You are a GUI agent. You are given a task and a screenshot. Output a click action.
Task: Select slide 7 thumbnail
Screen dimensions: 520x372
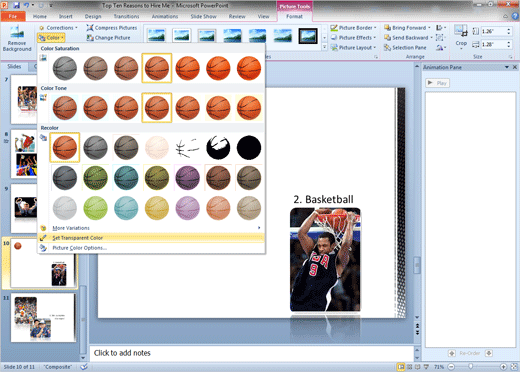pos(24,99)
